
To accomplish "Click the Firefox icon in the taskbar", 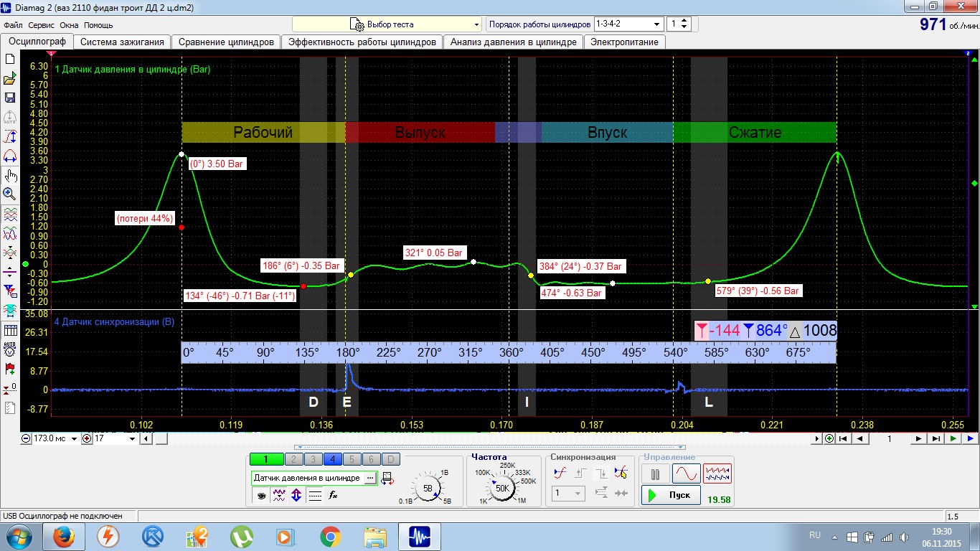I will click(x=64, y=536).
